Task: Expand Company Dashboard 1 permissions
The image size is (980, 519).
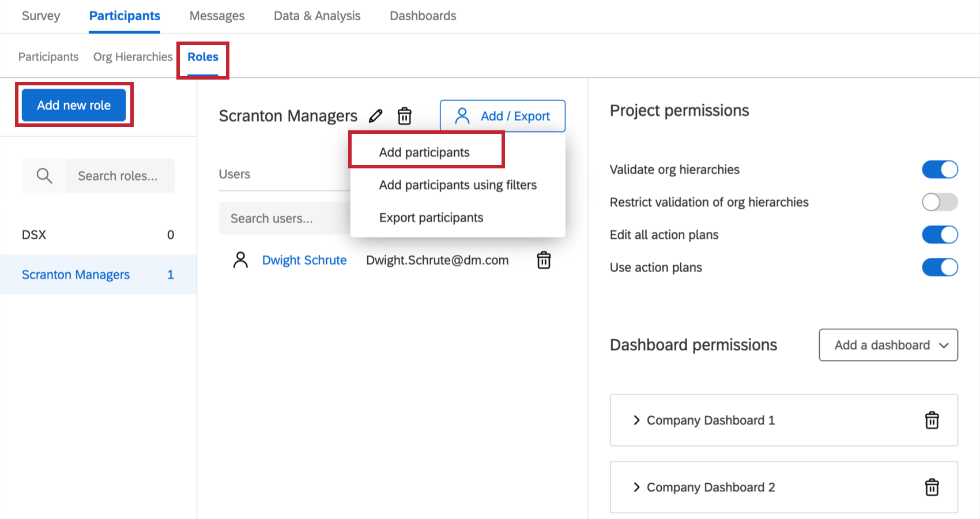Action: pyautogui.click(x=636, y=420)
